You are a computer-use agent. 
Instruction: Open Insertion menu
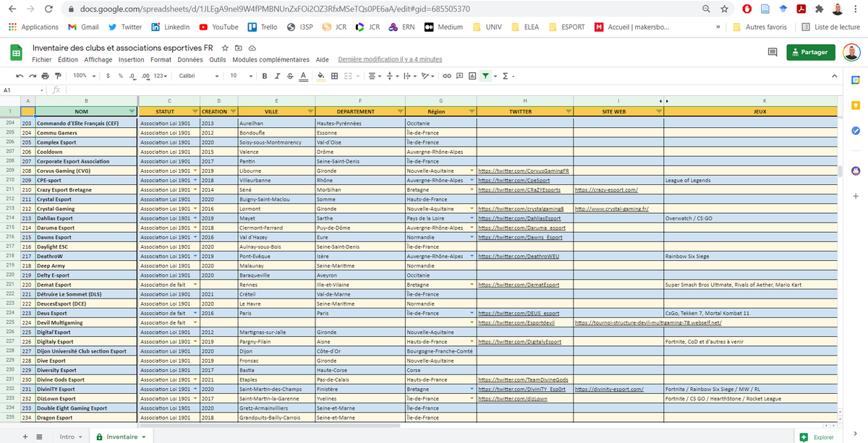click(132, 60)
